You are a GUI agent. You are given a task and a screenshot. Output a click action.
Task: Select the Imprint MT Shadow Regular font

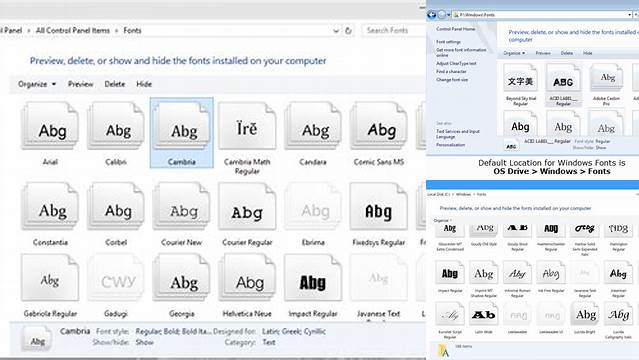click(483, 273)
